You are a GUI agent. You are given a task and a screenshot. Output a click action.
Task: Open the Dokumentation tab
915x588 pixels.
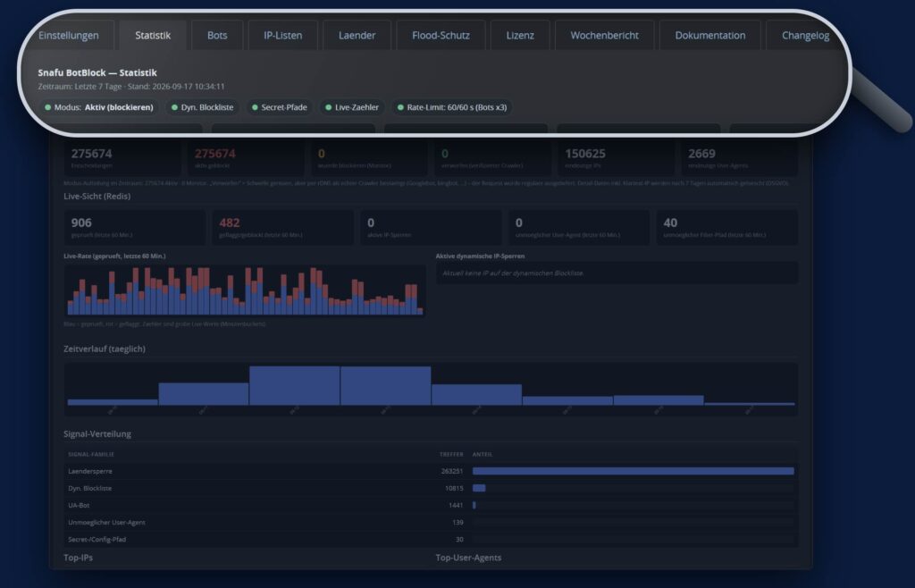(710, 36)
